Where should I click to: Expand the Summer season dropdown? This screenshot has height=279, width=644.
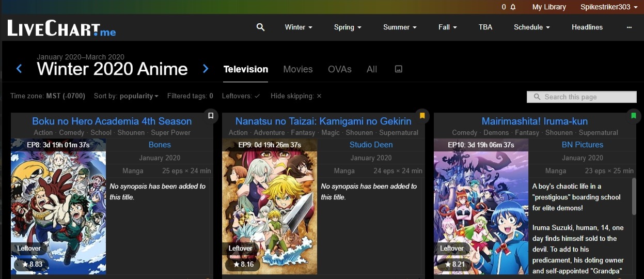click(x=400, y=27)
